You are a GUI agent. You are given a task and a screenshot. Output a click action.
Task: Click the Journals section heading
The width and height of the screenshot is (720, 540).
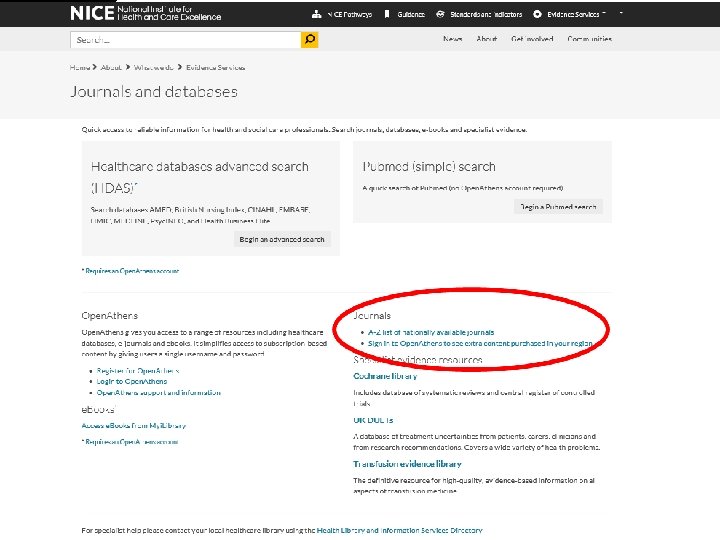(x=372, y=315)
